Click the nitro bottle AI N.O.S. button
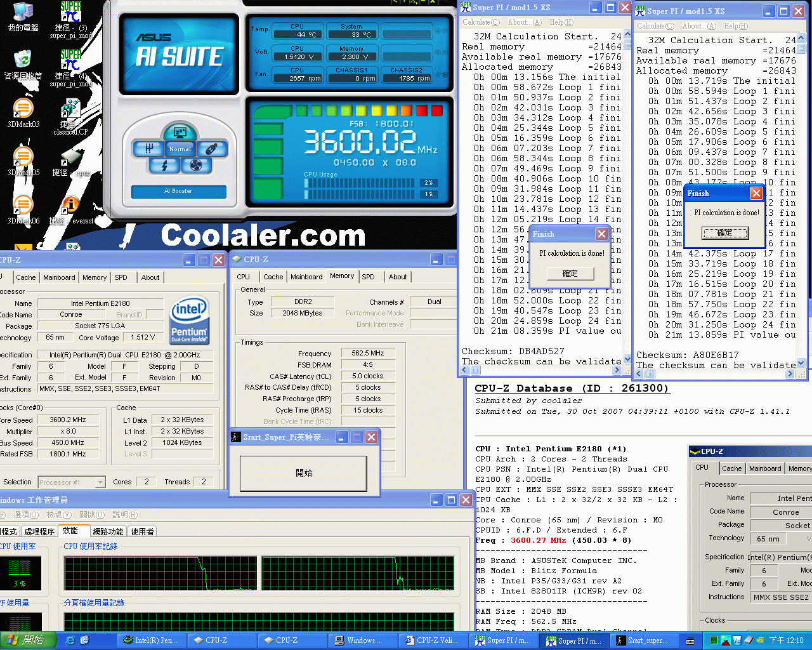Image resolution: width=812 pixels, height=650 pixels. pyautogui.click(x=212, y=149)
